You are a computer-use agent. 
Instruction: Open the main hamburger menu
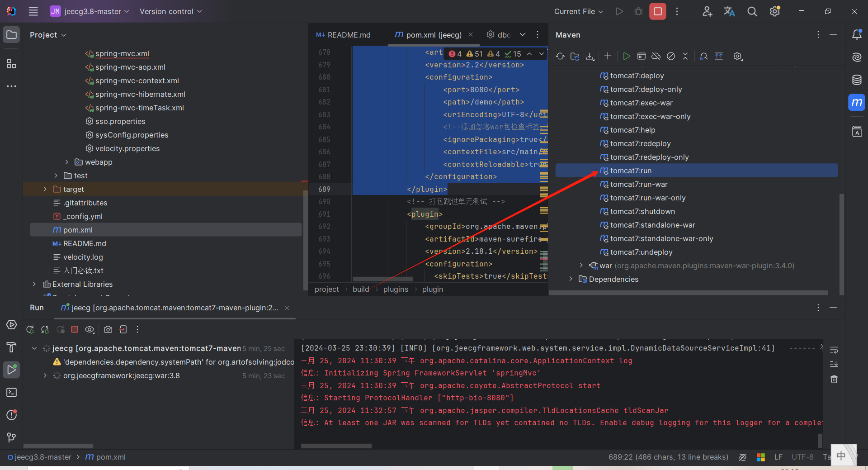tap(33, 11)
